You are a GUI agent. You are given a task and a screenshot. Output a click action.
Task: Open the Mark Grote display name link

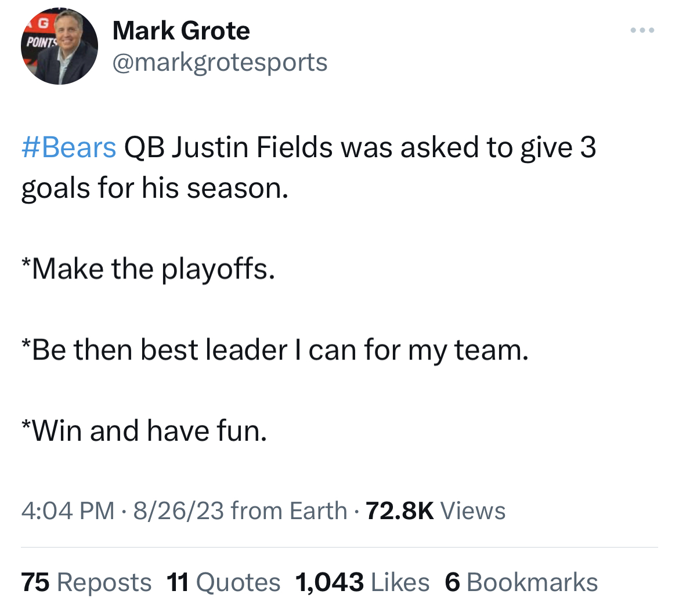[181, 31]
